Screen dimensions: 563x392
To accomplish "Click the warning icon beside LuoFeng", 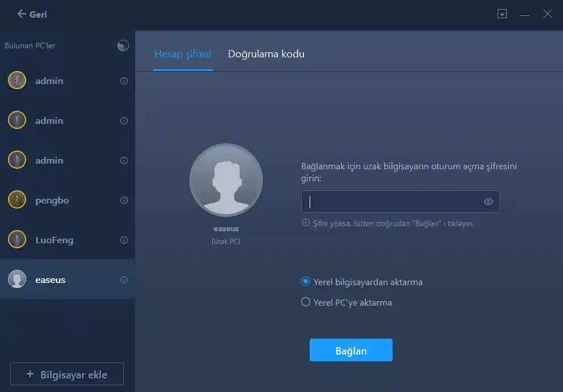I will (x=16, y=240).
